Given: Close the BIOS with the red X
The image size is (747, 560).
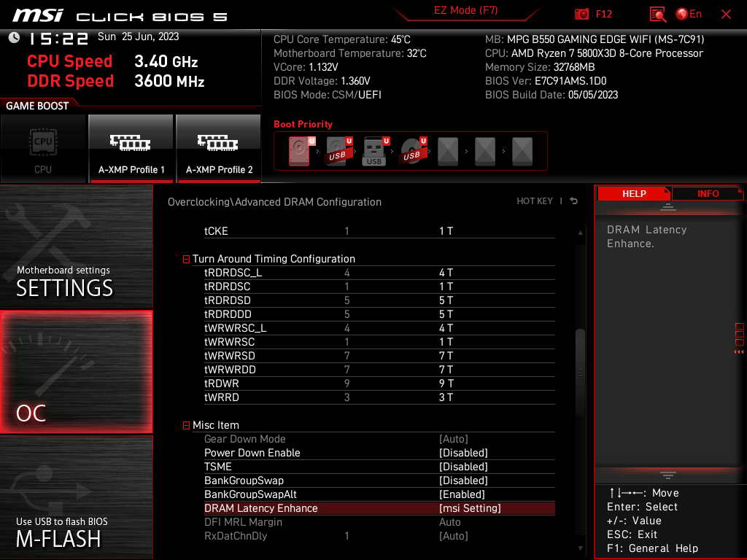Looking at the screenshot, I should coord(726,15).
